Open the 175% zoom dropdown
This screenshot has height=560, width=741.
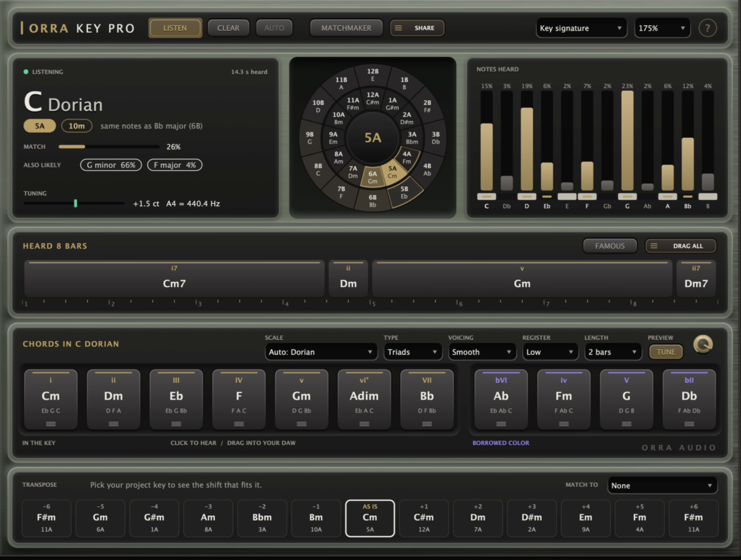pos(662,28)
